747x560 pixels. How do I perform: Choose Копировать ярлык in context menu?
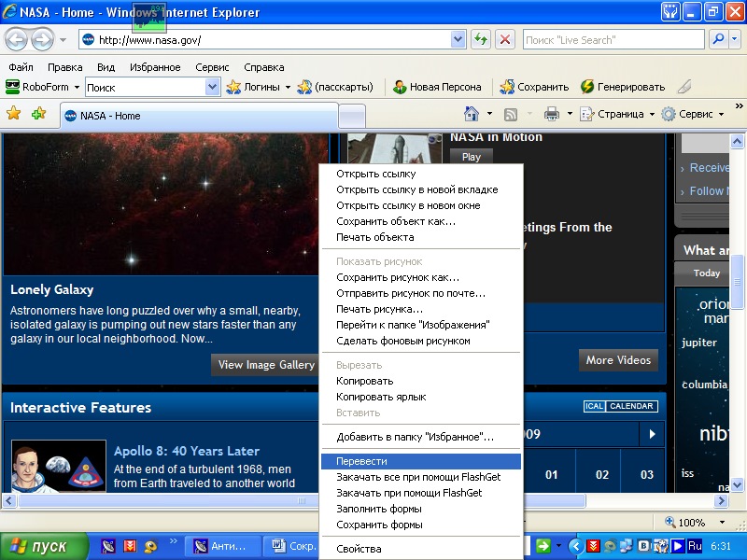coord(421,397)
